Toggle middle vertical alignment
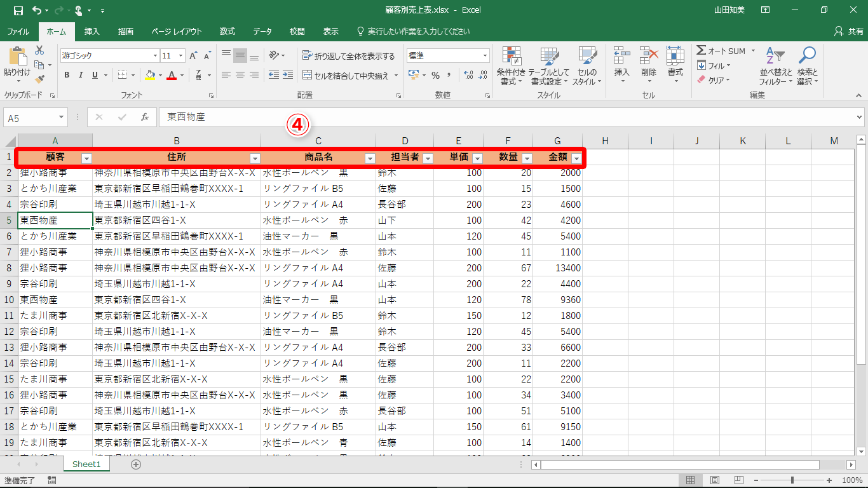The width and height of the screenshot is (868, 488). pos(240,56)
